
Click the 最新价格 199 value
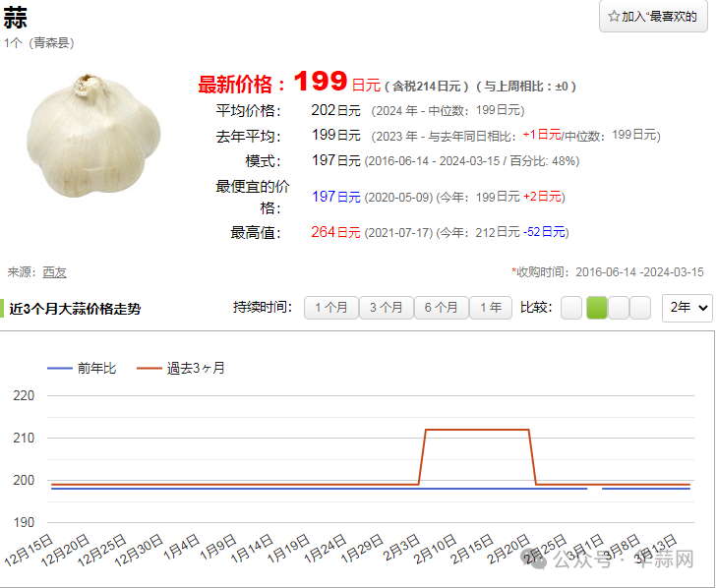tap(321, 81)
